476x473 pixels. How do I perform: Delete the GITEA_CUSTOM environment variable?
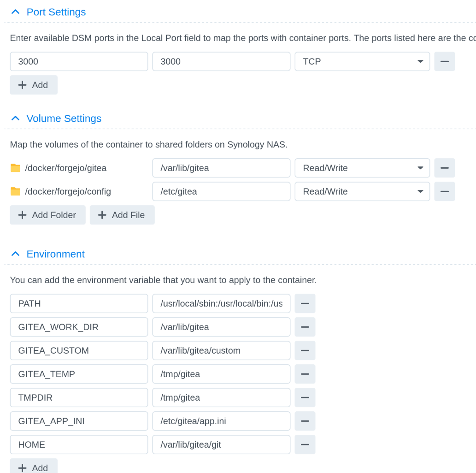point(305,350)
